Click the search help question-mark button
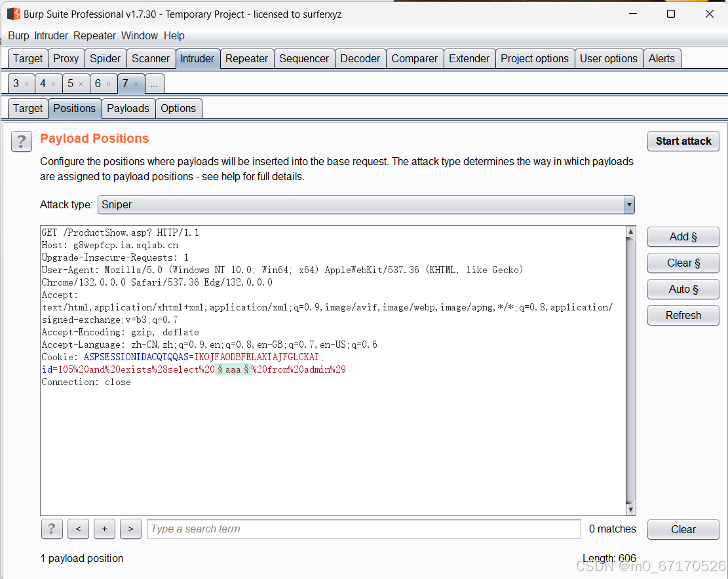 point(52,529)
